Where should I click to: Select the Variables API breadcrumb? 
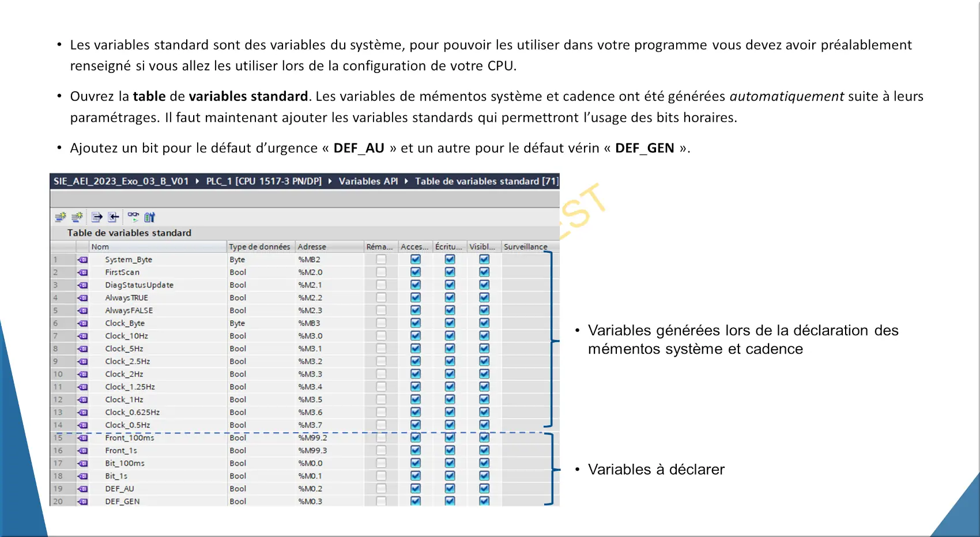click(368, 181)
